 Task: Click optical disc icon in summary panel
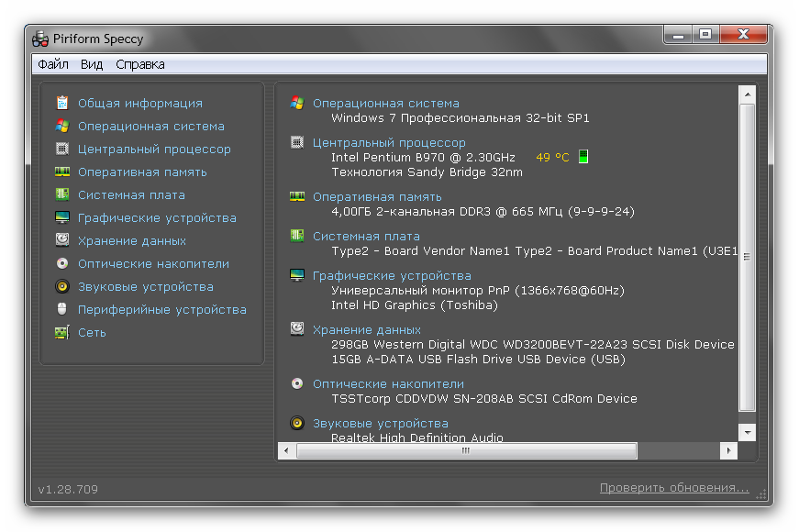click(297, 383)
